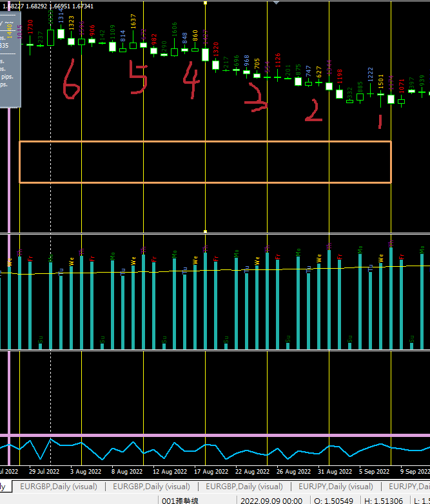Click the red 1730 candle range label
This screenshot has height=504, width=430.
[x=30, y=27]
